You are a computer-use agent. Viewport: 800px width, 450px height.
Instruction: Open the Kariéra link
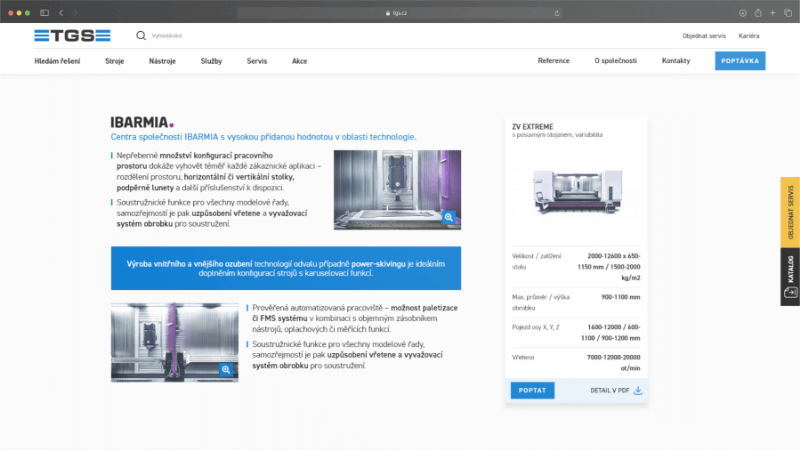[749, 36]
